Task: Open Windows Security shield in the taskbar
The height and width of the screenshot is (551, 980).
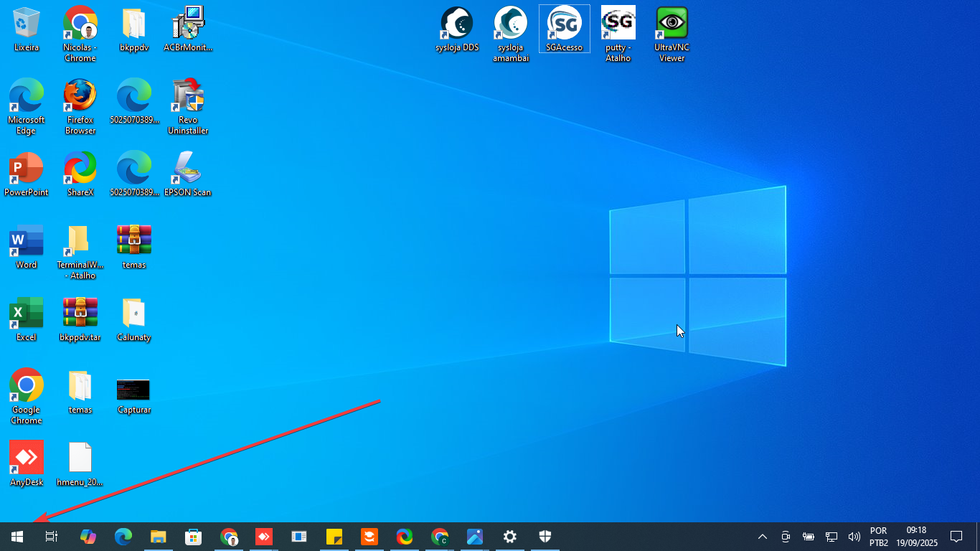Action: coord(545,537)
